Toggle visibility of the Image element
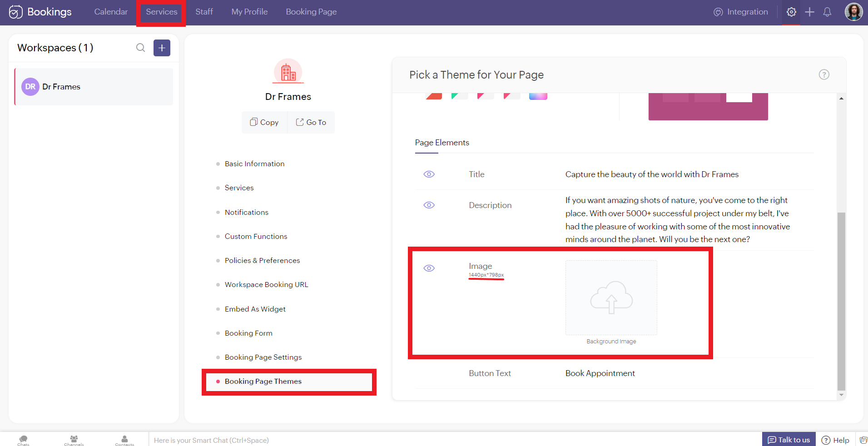Image resolution: width=868 pixels, height=446 pixels. 429,268
